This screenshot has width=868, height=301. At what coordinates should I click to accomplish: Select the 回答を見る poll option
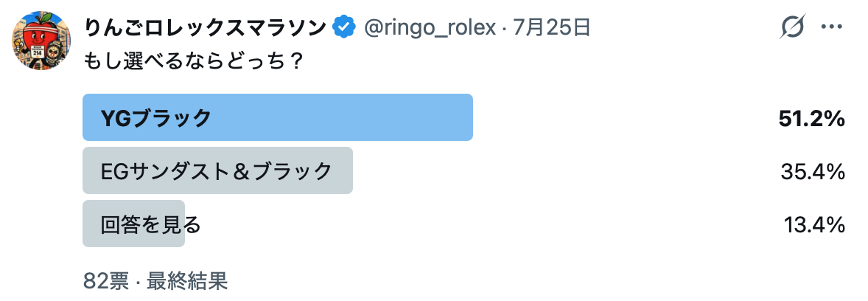click(463, 224)
